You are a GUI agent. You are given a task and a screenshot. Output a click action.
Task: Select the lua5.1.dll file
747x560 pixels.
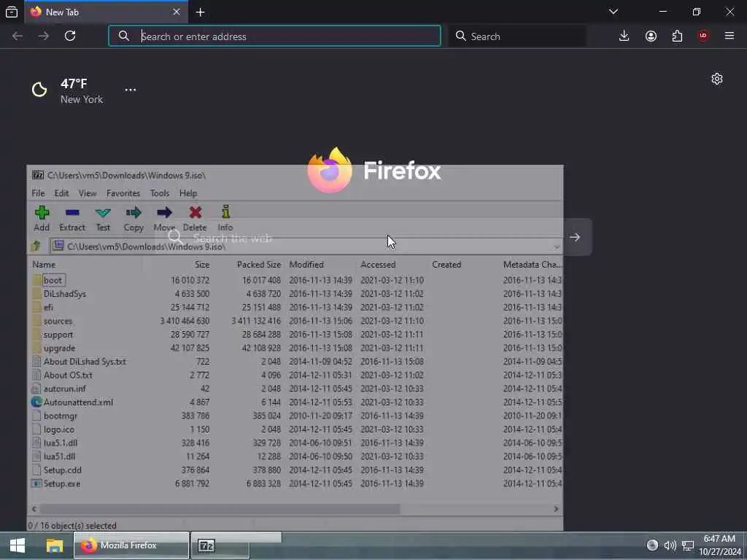61,443
